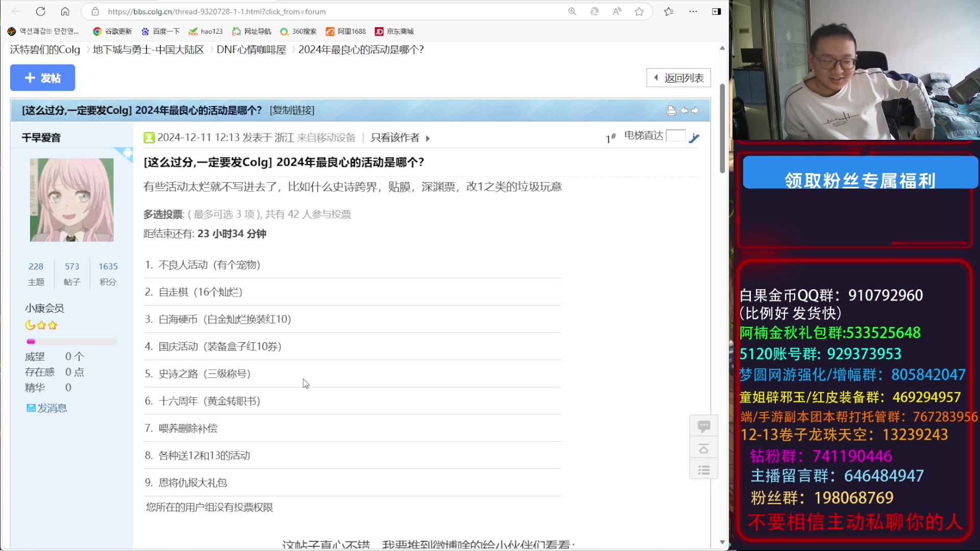980x551 pixels.
Task: Click poll option 喂养删除补偿
Action: 188,428
